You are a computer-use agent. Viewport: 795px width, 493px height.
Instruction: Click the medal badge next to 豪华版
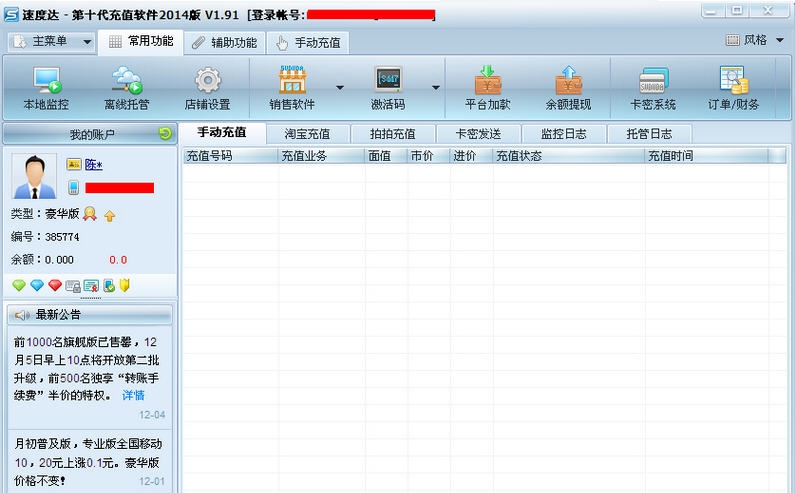(90, 214)
